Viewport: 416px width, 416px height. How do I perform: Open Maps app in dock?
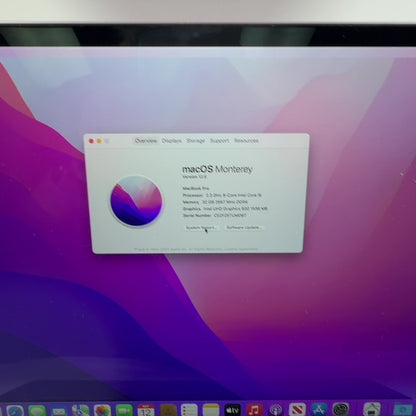click(81, 411)
